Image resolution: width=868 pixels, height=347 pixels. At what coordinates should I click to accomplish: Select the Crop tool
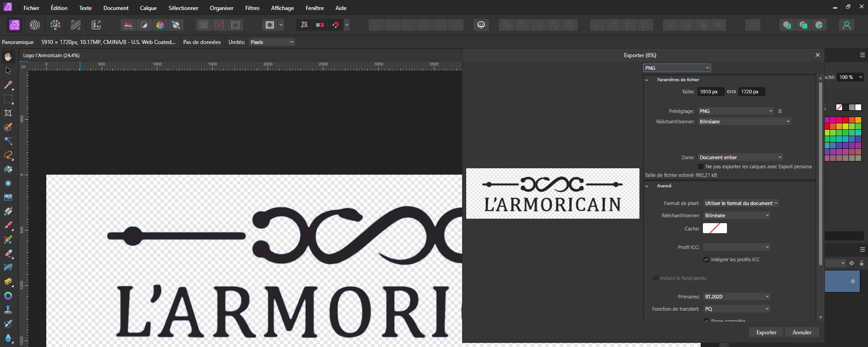click(x=8, y=113)
